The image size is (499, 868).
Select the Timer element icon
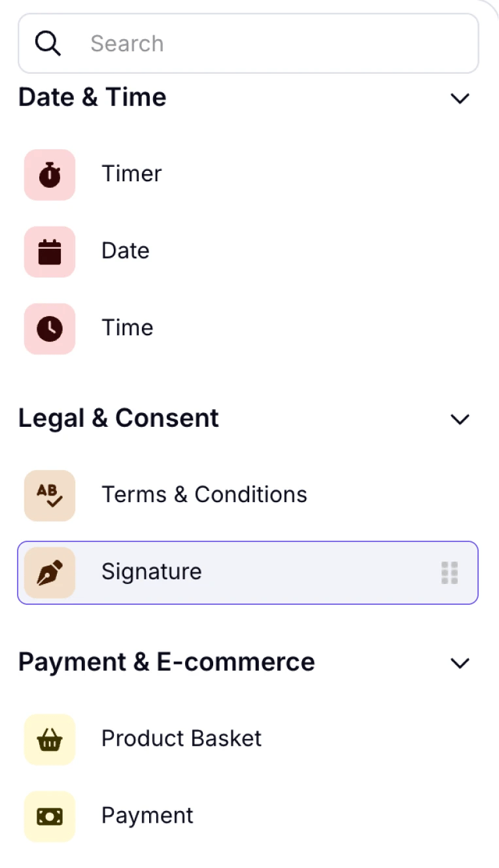click(x=49, y=175)
